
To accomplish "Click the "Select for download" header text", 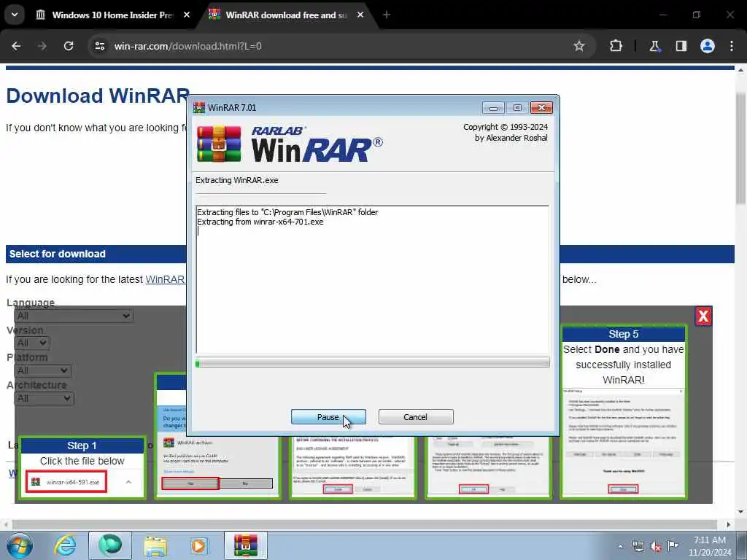I will pyautogui.click(x=57, y=254).
